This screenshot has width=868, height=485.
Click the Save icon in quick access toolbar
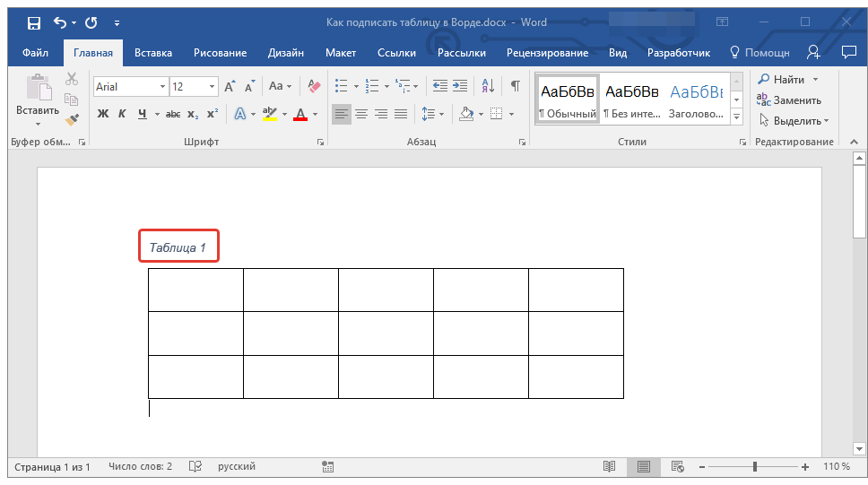pyautogui.click(x=33, y=22)
